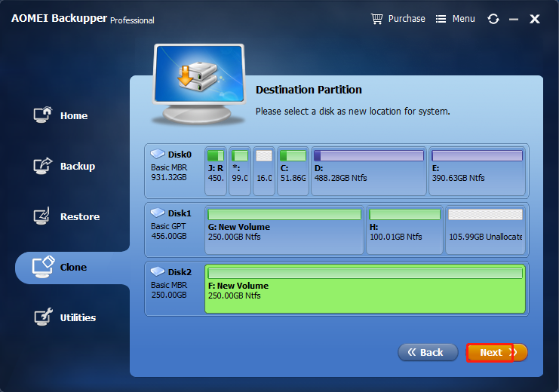Image resolution: width=559 pixels, height=392 pixels.
Task: Select the Clone sidebar icon
Action: (43, 267)
